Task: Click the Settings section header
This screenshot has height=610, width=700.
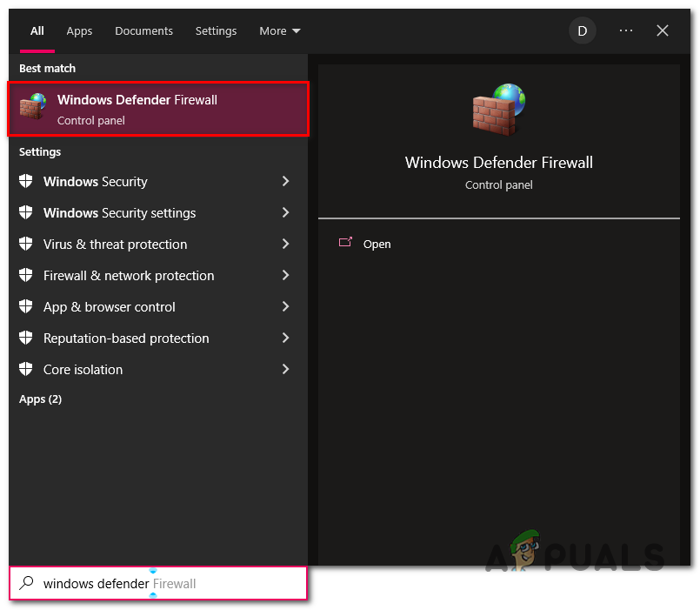Action: point(40,152)
